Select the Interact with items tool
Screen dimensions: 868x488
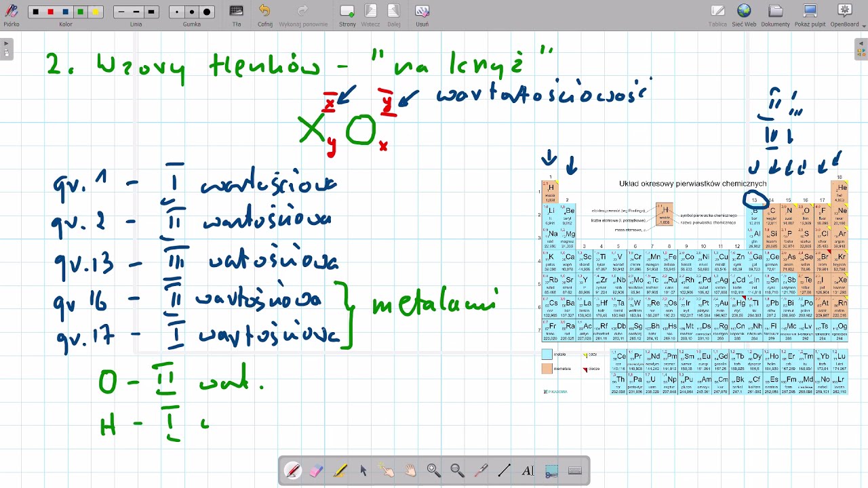click(387, 470)
